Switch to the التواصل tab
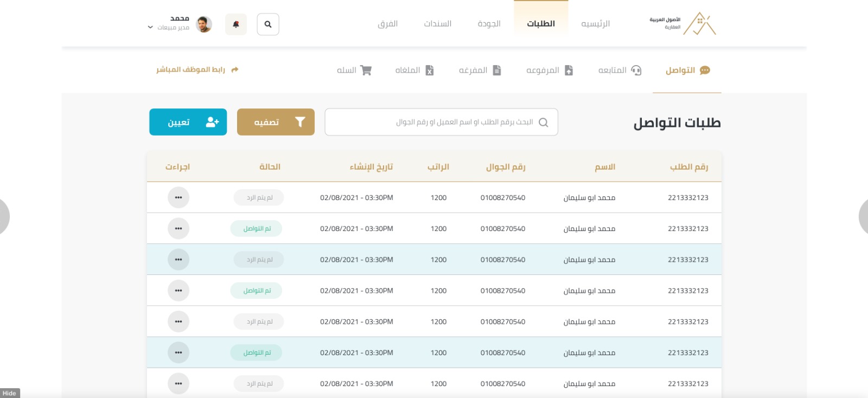868x398 pixels. (687, 70)
